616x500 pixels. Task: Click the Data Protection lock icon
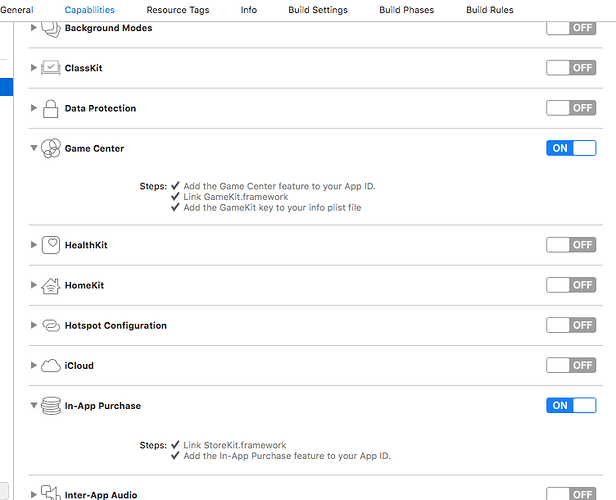[50, 108]
